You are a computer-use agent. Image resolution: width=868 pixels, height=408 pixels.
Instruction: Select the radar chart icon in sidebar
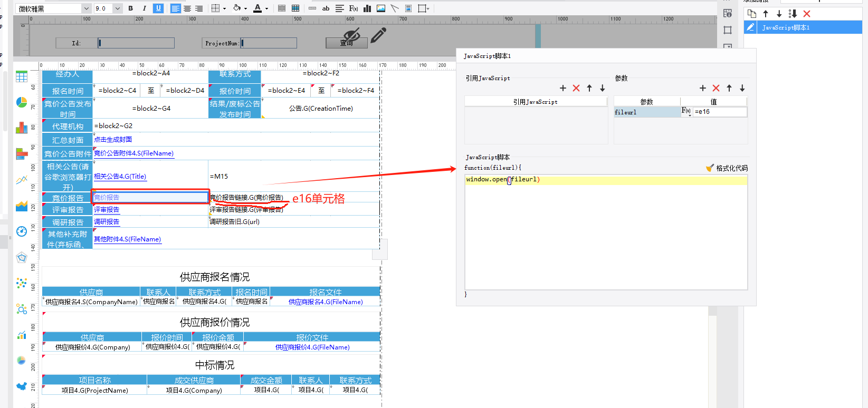pos(22,257)
